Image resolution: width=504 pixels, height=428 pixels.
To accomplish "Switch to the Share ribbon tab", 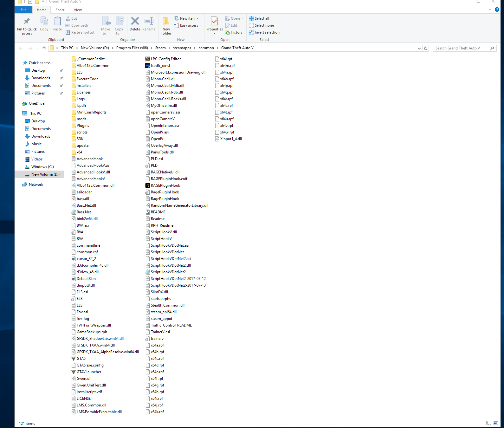I will coord(60,10).
